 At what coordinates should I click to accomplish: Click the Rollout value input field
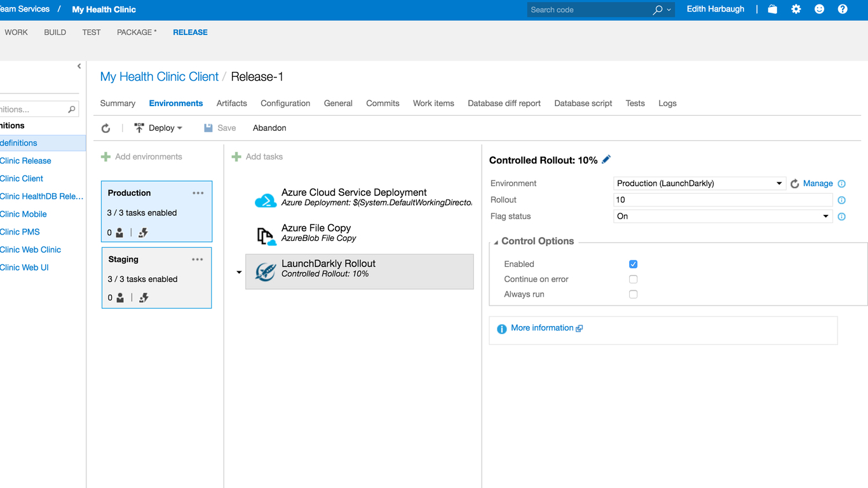pyautogui.click(x=723, y=200)
